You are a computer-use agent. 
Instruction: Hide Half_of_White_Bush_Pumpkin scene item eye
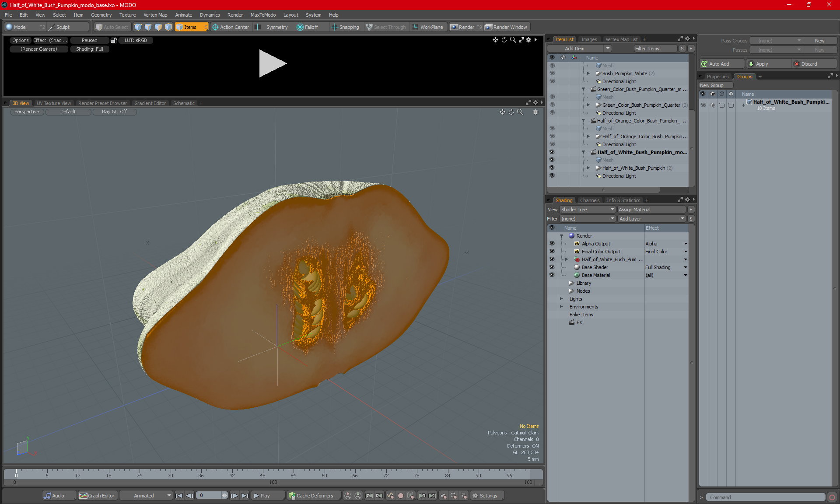tap(552, 152)
